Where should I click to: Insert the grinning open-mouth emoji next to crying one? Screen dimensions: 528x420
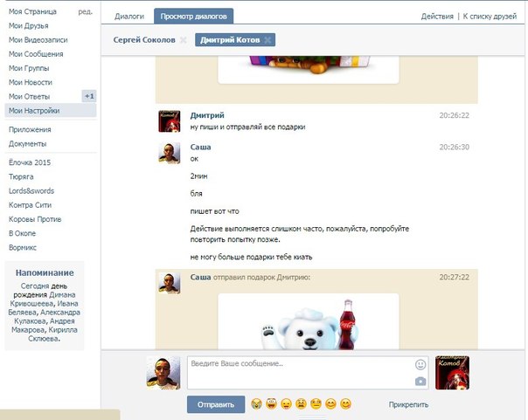[x=271, y=403]
